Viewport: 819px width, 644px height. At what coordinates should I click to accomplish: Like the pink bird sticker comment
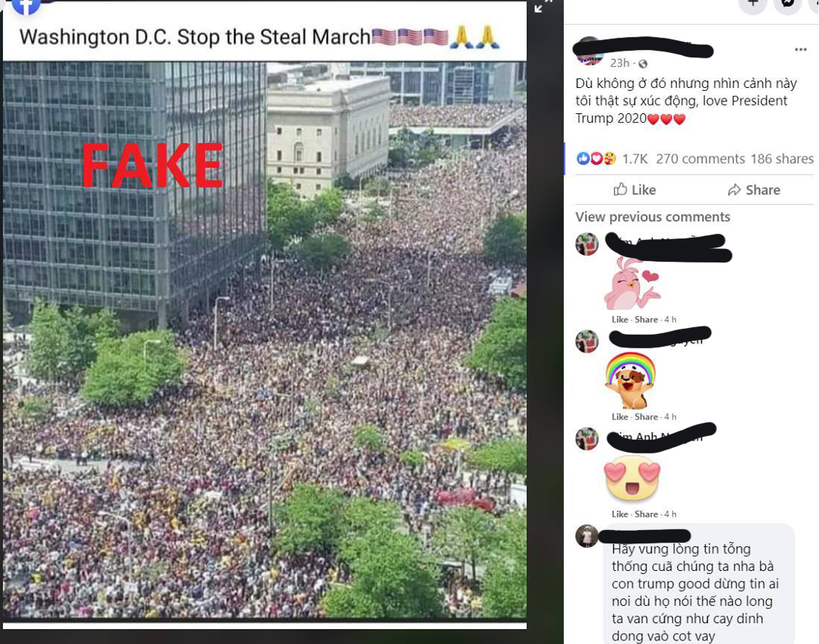(620, 319)
